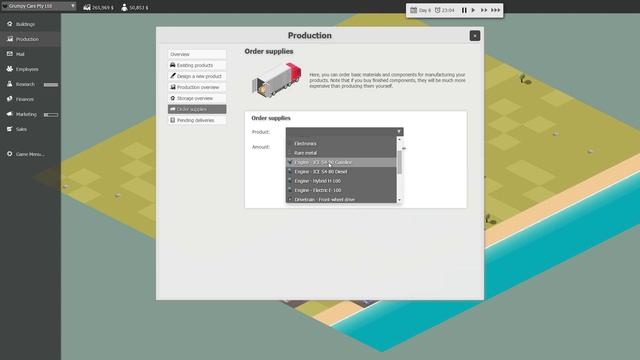This screenshot has width=640, height=360.
Task: Click the Marketing progress bar
Action: click(x=51, y=115)
